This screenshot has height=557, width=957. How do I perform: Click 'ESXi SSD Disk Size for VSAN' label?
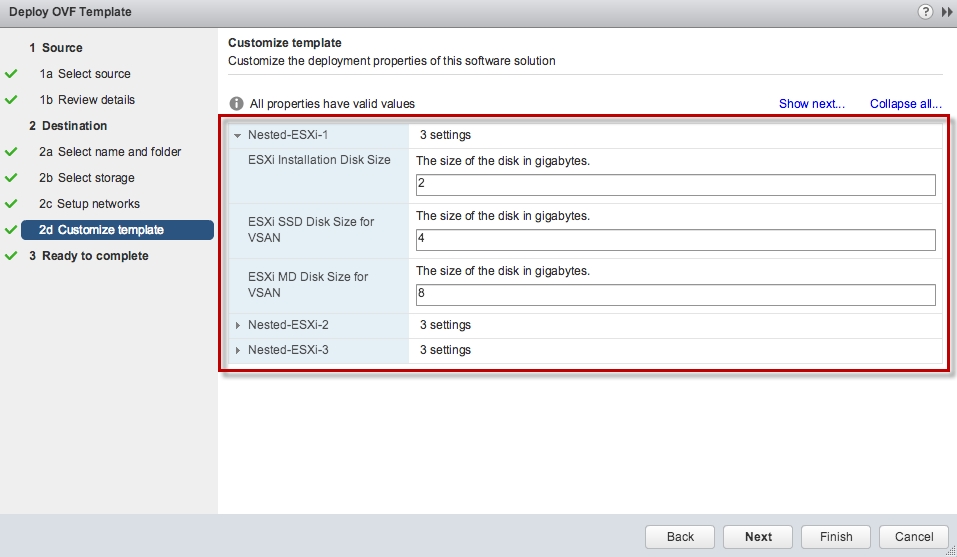click(x=311, y=229)
